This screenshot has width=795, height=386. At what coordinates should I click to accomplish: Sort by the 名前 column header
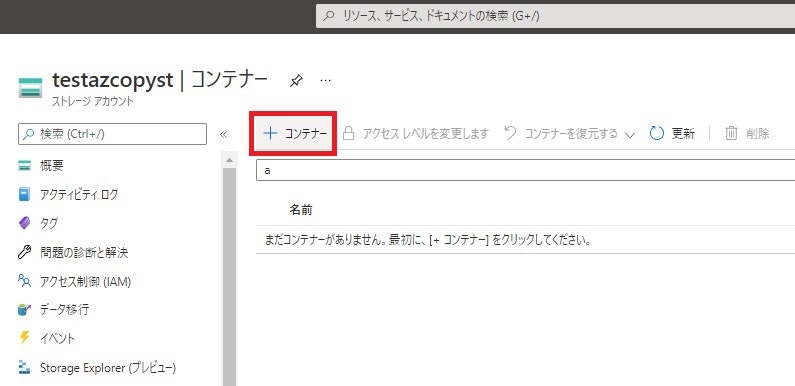(x=301, y=210)
